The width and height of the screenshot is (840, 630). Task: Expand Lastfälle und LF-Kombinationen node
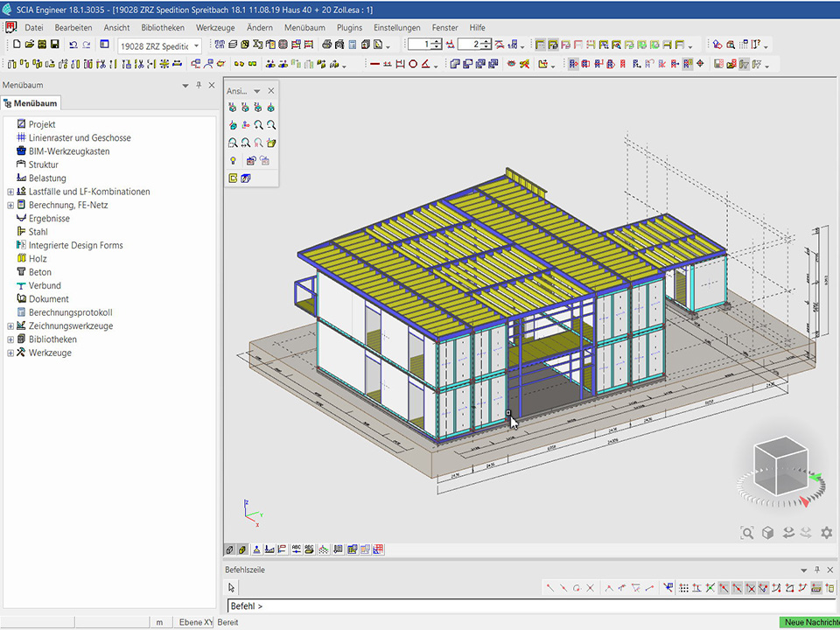tap(10, 192)
